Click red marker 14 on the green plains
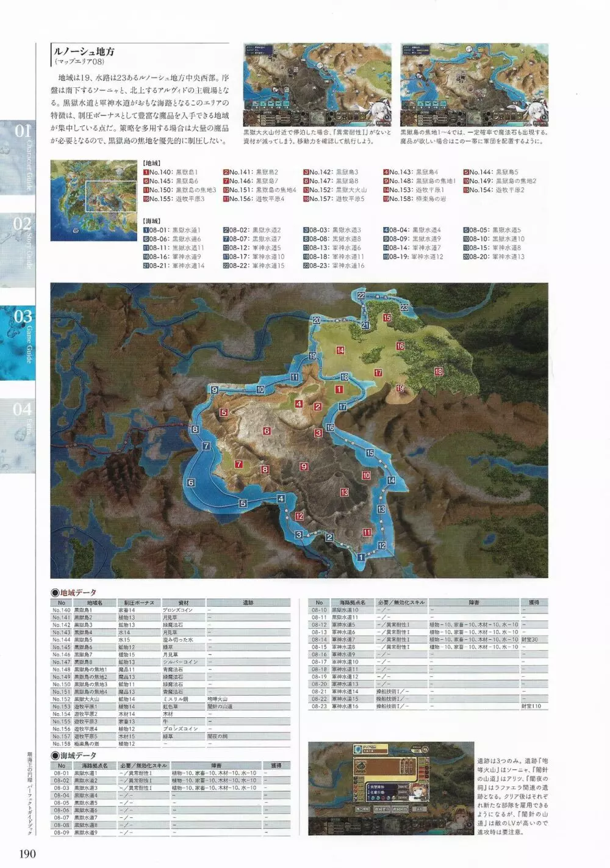 tap(340, 350)
